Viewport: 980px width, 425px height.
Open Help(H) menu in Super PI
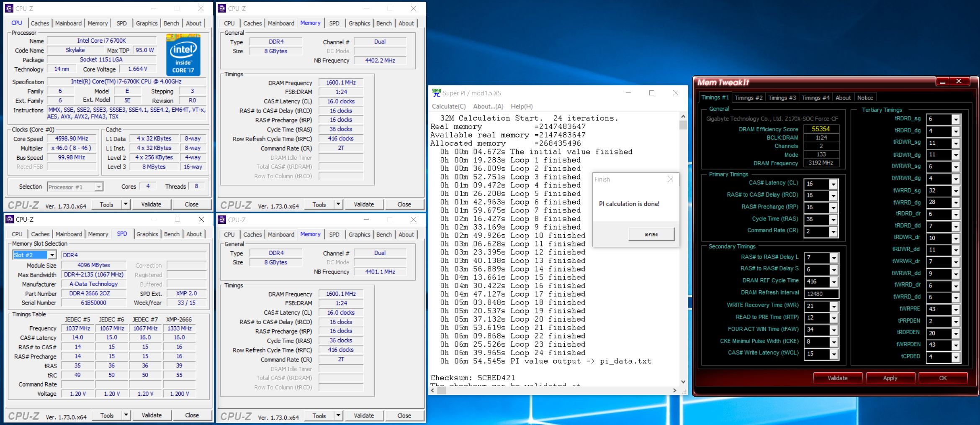point(522,106)
